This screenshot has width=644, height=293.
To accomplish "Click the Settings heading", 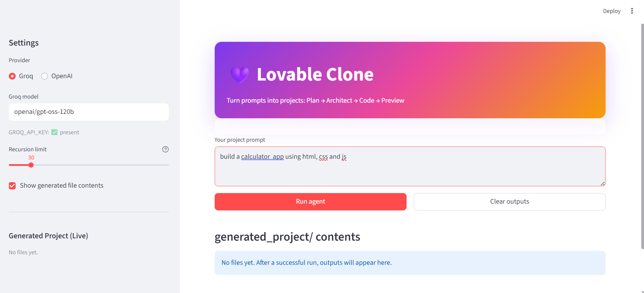I will 23,42.
